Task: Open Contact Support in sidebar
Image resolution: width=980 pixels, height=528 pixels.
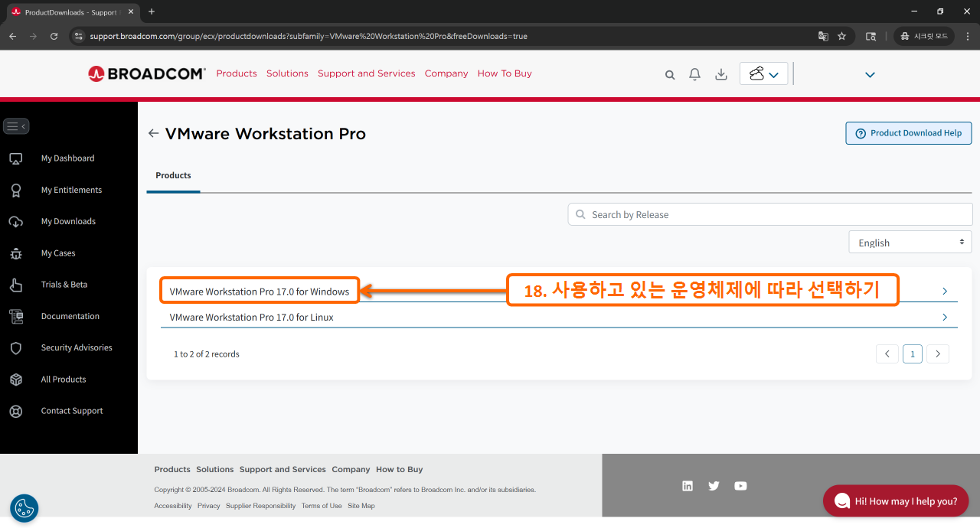Action: click(72, 411)
